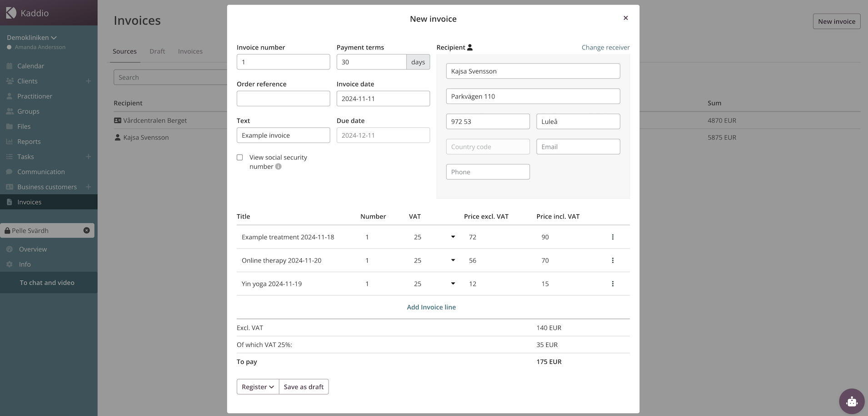
Task: Open the chatbot assistant icon
Action: (852, 401)
